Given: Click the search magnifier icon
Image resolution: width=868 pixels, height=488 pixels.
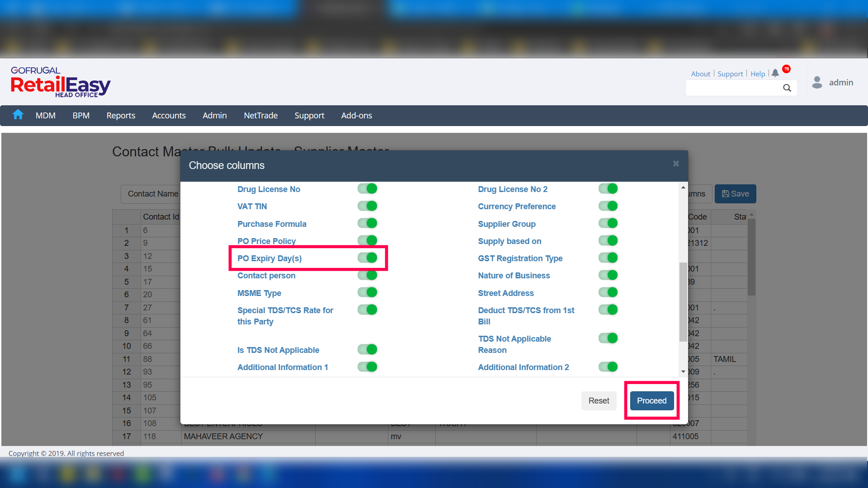Looking at the screenshot, I should 787,88.
